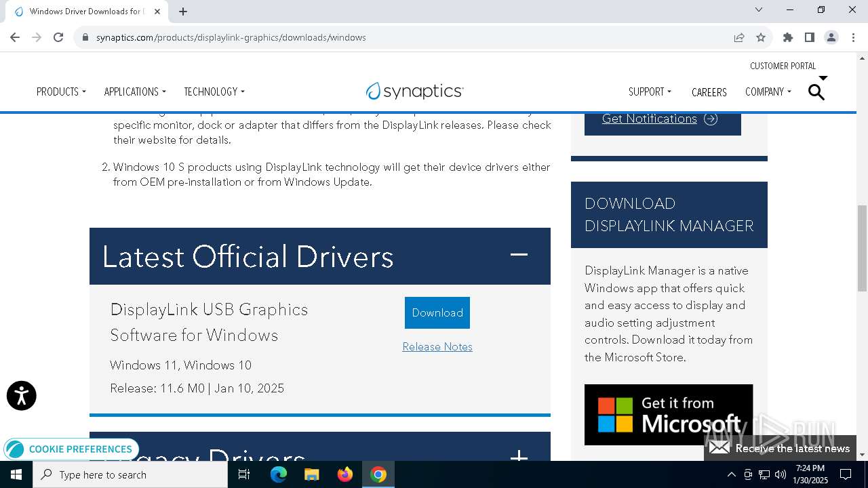Viewport: 868px width, 488px height.
Task: Open the accessibility widget icon
Action: point(22,396)
